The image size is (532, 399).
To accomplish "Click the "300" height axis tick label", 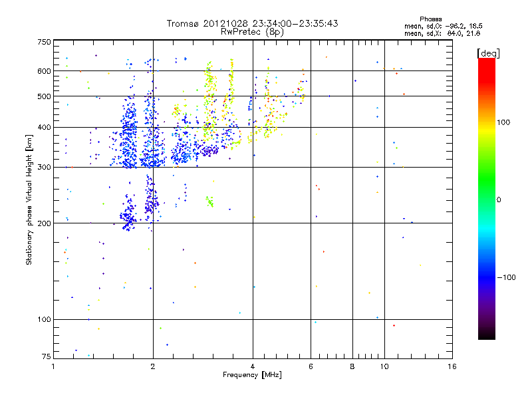I will (x=44, y=168).
